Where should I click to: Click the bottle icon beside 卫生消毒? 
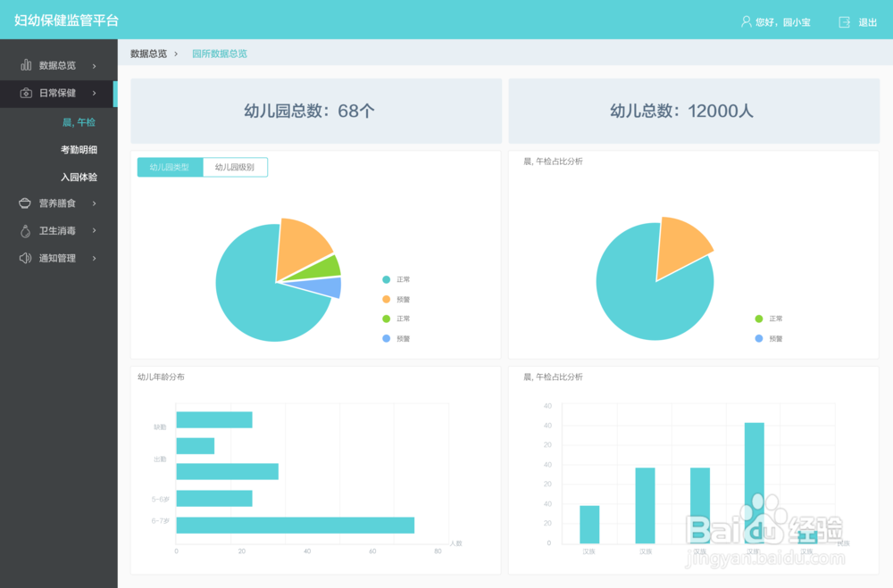click(x=25, y=230)
